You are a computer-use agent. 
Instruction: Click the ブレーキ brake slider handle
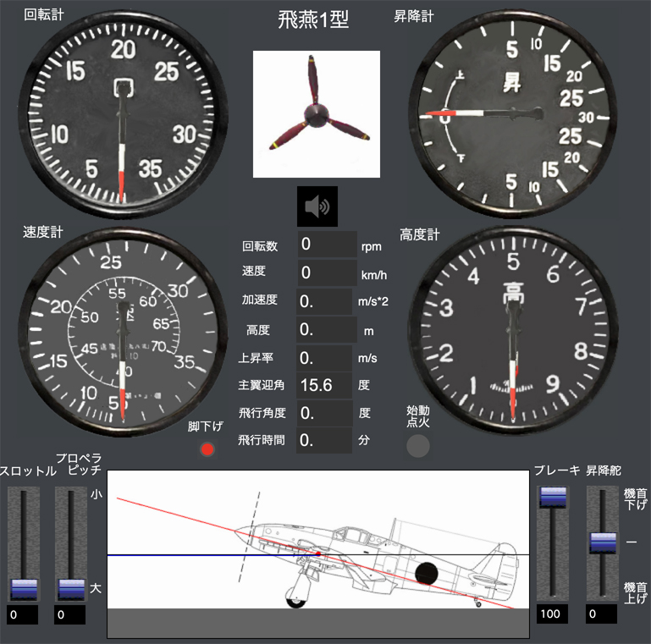[x=552, y=498]
